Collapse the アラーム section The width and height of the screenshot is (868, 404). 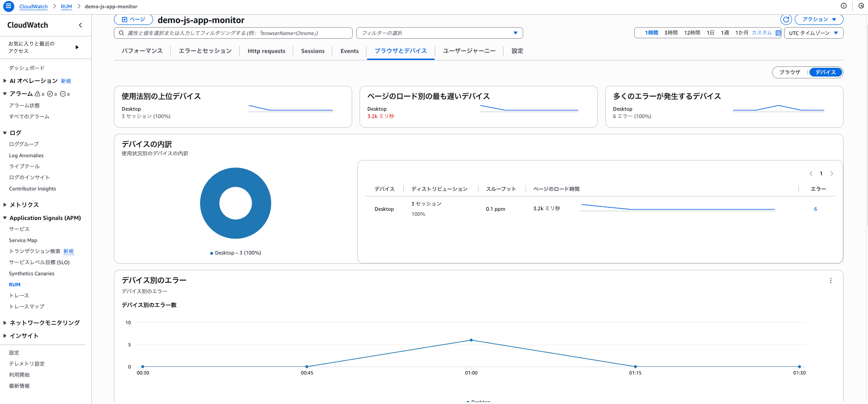pyautogui.click(x=5, y=94)
